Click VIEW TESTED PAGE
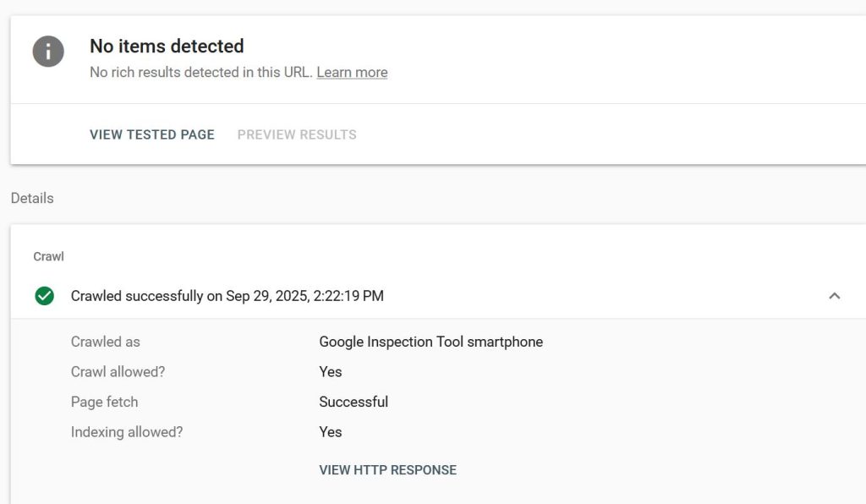This screenshot has width=866, height=504. pyautogui.click(x=152, y=134)
